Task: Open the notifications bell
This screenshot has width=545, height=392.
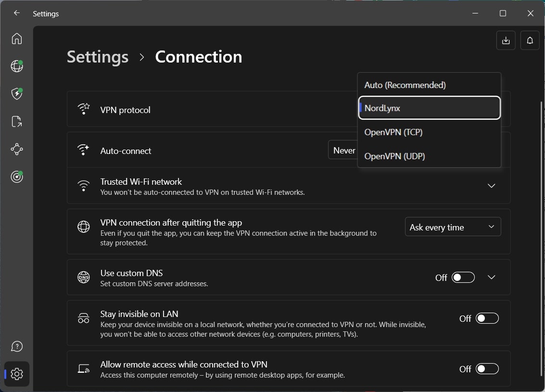Action: [530, 40]
